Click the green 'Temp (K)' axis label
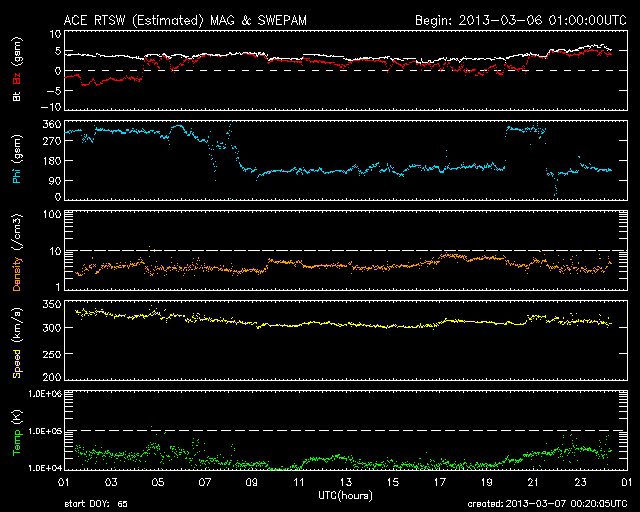640x512 pixels. coord(17,433)
